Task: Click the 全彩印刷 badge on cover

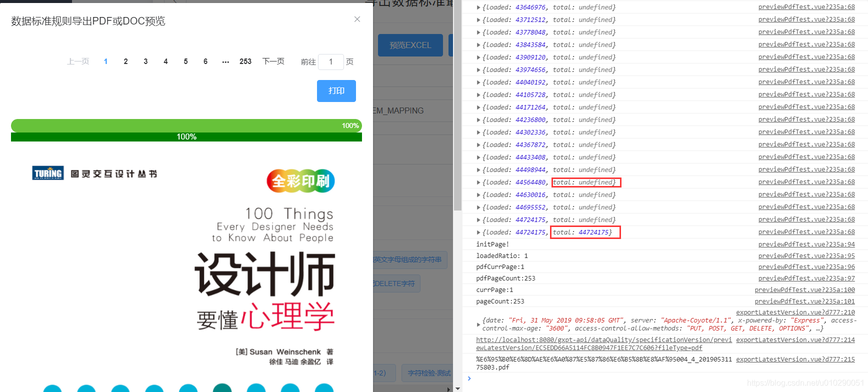Action: click(x=300, y=180)
